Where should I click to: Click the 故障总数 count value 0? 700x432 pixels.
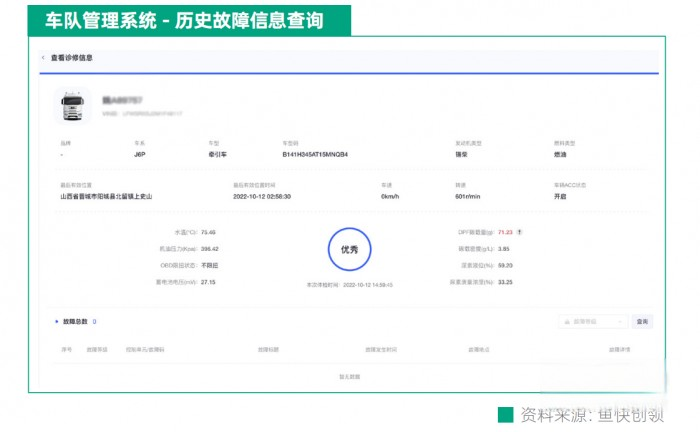tap(94, 322)
